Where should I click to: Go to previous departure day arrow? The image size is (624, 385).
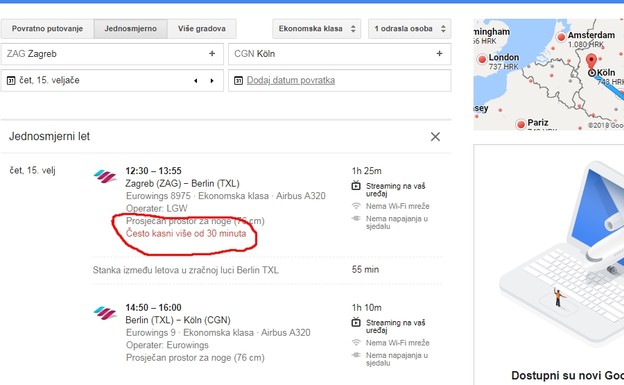pyautogui.click(x=195, y=81)
